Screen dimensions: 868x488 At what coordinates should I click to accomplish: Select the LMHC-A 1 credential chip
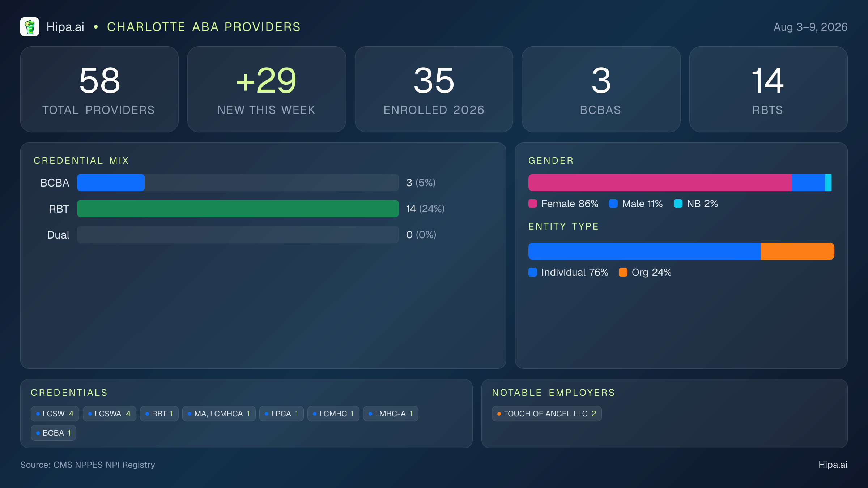coord(391,414)
